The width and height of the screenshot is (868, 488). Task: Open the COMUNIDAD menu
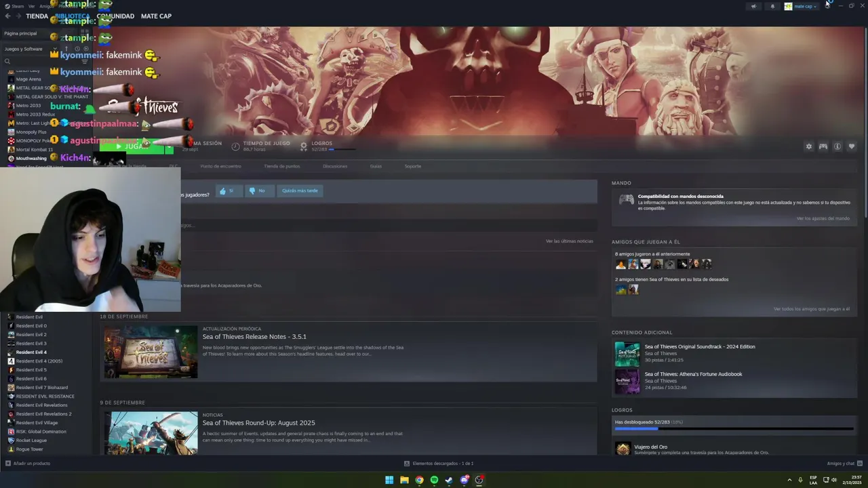pyautogui.click(x=115, y=16)
